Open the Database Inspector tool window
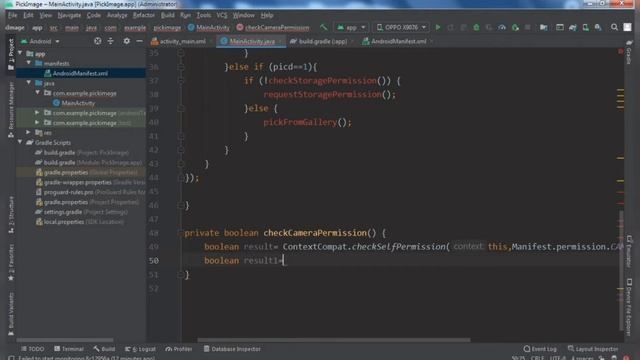This screenshot has width=640, height=360. click(x=232, y=349)
